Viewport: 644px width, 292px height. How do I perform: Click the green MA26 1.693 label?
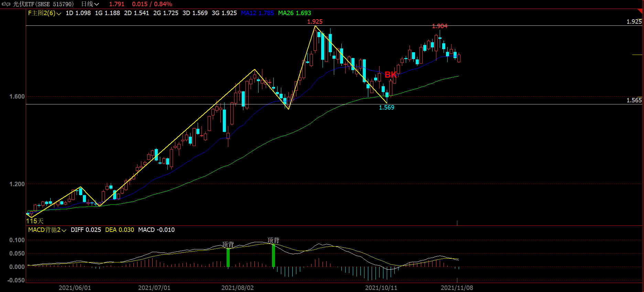tap(294, 13)
